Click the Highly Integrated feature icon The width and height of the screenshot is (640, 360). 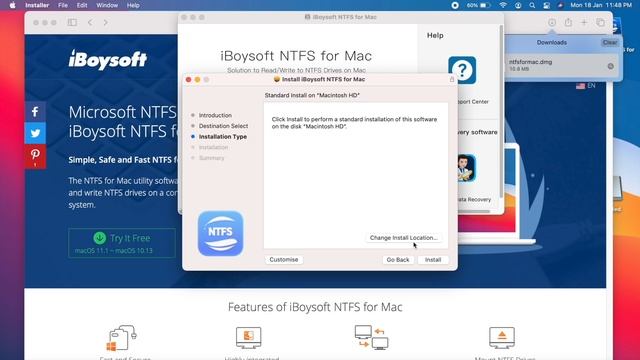click(249, 338)
